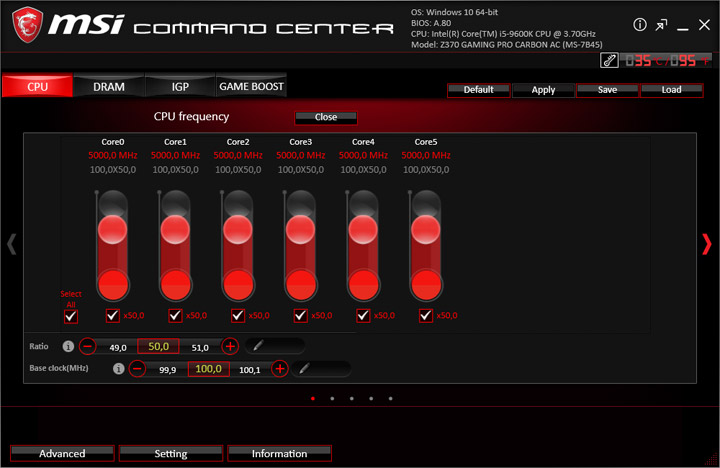Open the information icon in title bar
720x468 pixels.
[x=640, y=25]
